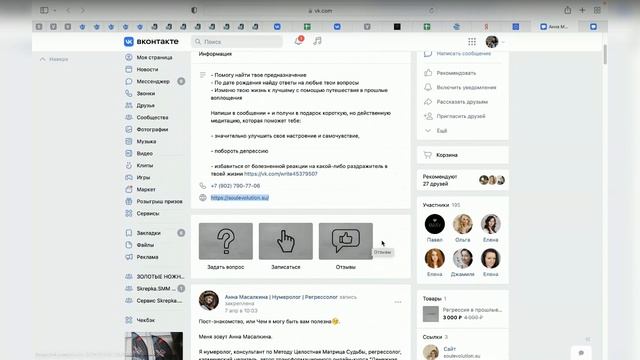Click the Розыгрыш призов sidebar icon
640x360 pixels.
(x=129, y=201)
